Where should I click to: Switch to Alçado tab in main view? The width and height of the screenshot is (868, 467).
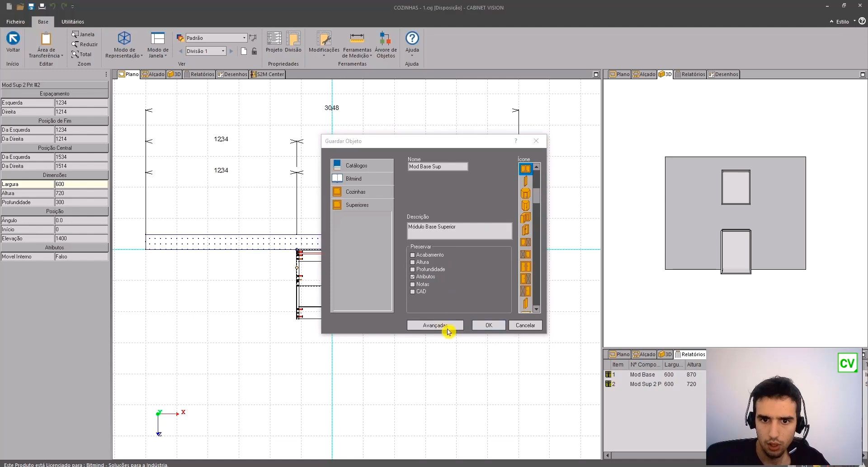(153, 74)
